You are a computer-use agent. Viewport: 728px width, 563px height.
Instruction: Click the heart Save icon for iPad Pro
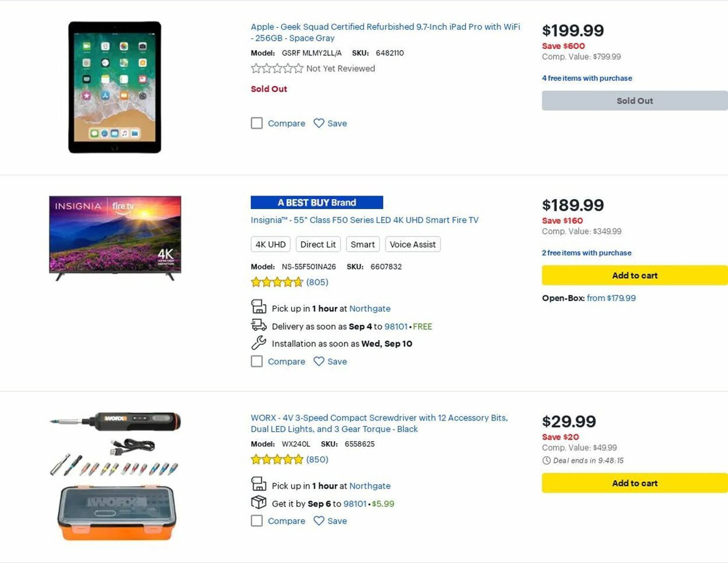point(319,123)
